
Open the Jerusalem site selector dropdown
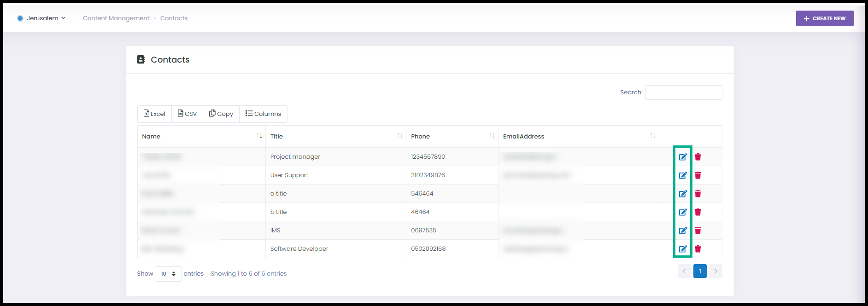point(41,18)
